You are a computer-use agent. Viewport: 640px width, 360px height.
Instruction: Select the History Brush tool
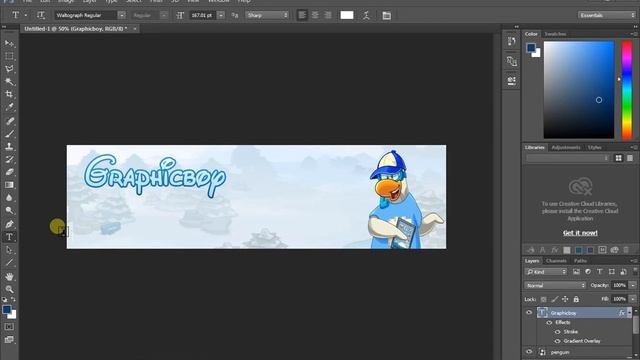(x=9, y=159)
